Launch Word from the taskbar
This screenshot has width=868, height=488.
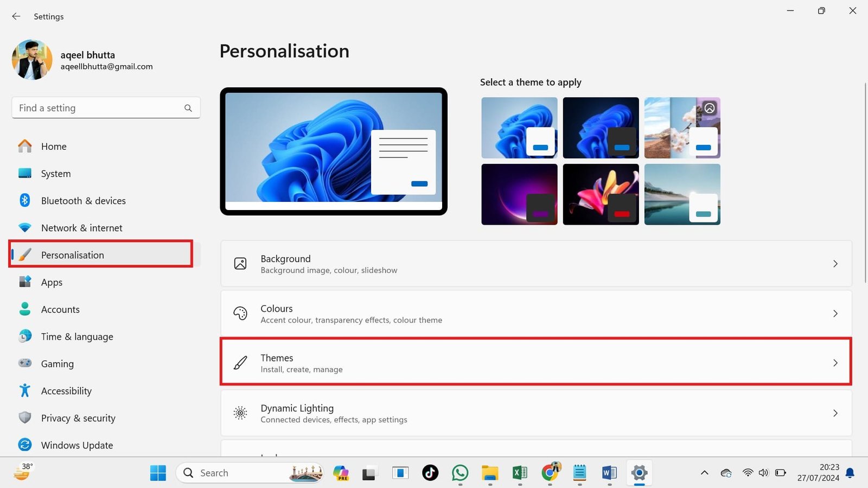click(609, 473)
